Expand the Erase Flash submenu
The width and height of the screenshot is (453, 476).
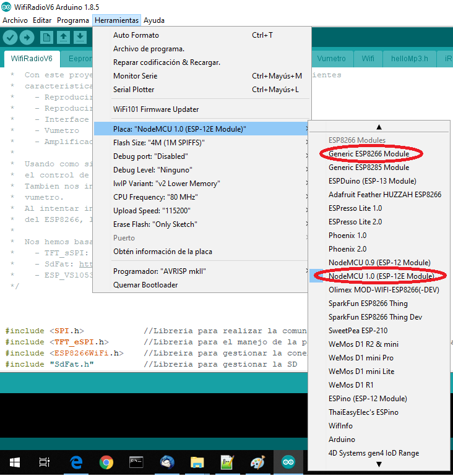tap(202, 224)
